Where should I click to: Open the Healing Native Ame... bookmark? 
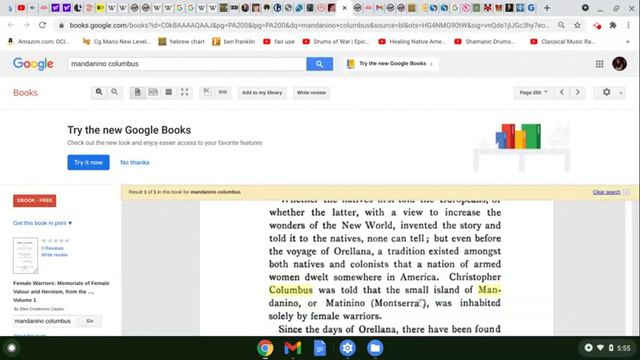412,42
